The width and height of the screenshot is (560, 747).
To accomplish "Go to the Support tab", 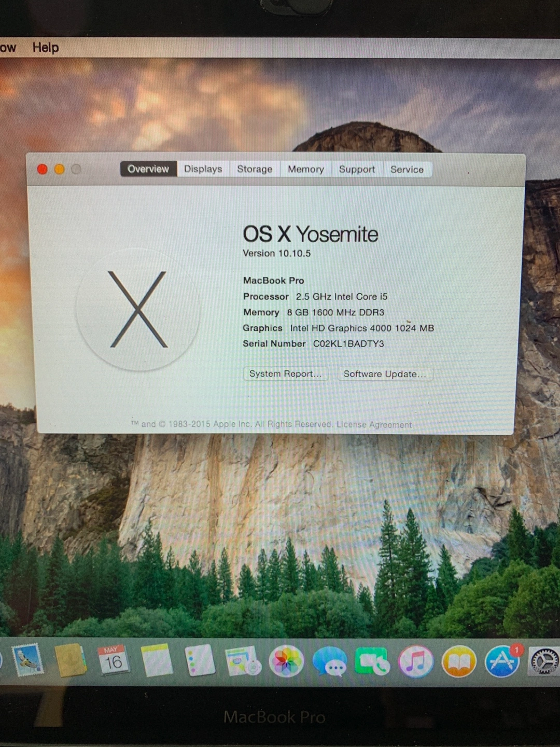I will [357, 169].
